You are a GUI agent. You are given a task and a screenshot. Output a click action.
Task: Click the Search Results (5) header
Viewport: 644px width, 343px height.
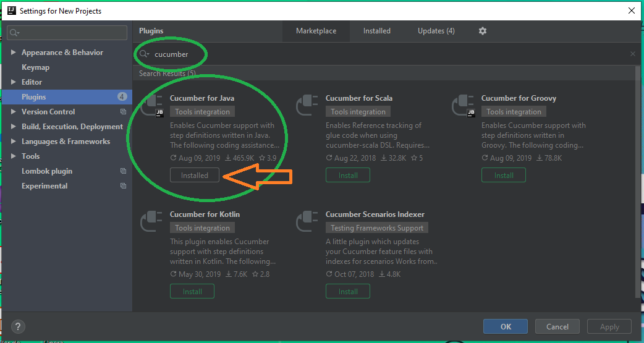pos(167,74)
